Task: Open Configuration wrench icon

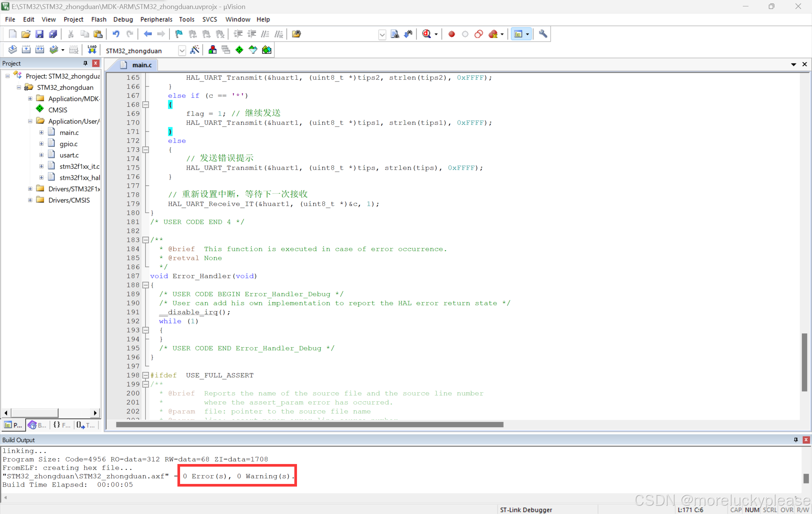Action: pyautogui.click(x=543, y=34)
